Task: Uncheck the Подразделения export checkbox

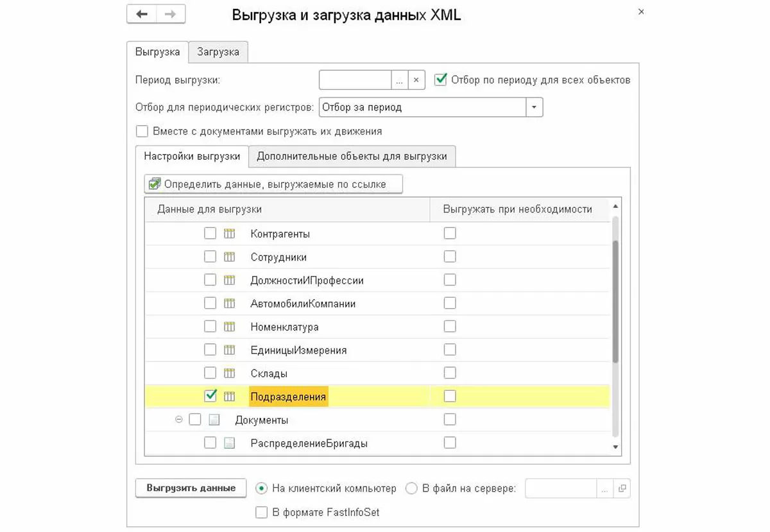Action: pyautogui.click(x=210, y=396)
